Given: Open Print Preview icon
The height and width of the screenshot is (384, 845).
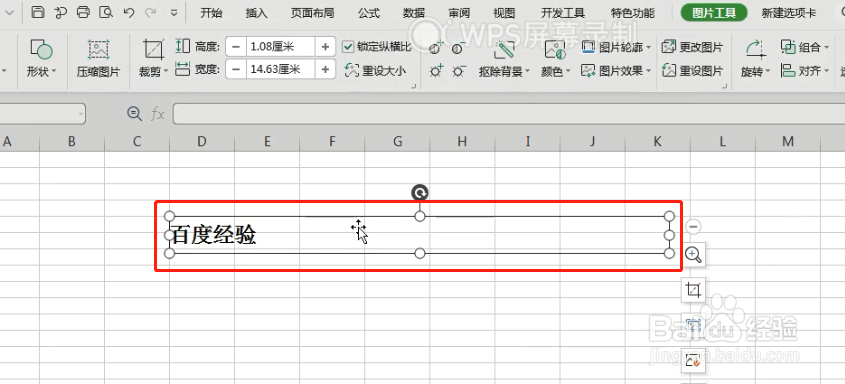Looking at the screenshot, I should (x=107, y=12).
